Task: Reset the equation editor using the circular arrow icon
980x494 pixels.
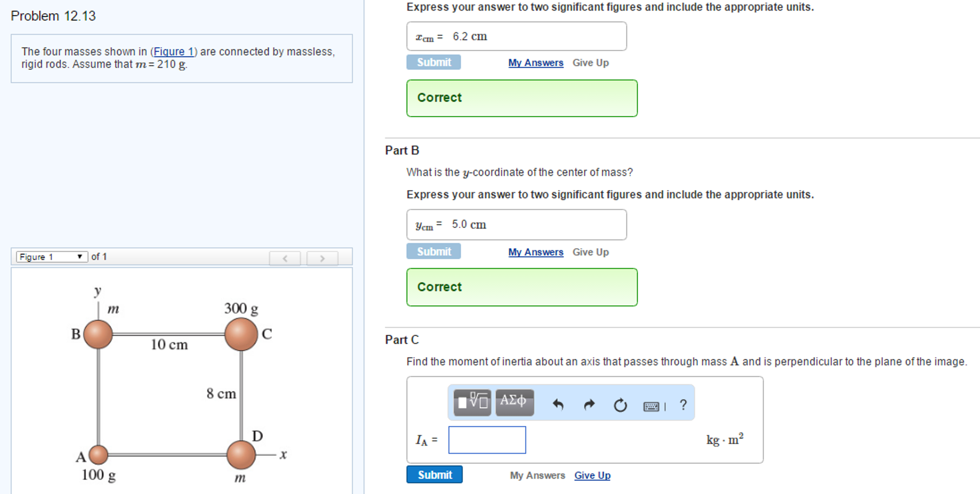Action: (x=620, y=405)
